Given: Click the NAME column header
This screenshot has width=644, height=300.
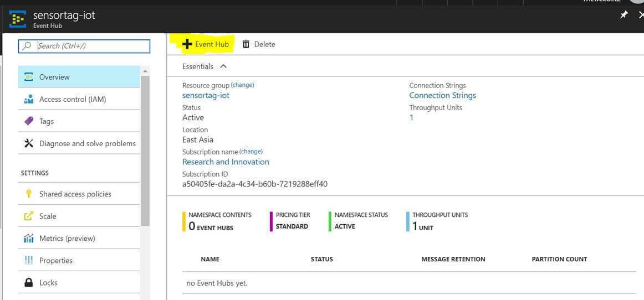Looking at the screenshot, I should tap(210, 259).
